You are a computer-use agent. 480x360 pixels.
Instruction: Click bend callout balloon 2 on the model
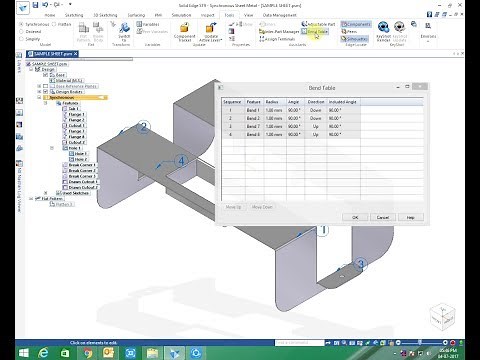pyautogui.click(x=144, y=127)
